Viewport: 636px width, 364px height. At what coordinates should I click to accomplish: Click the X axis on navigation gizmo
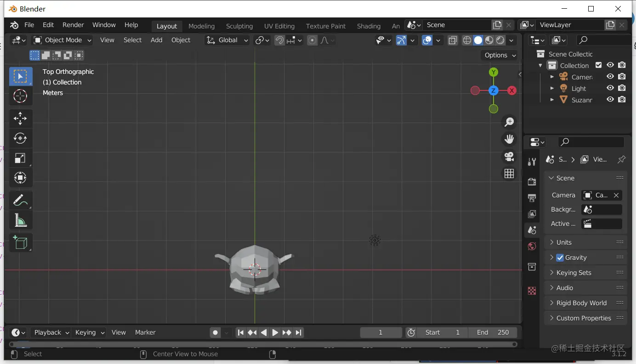pos(512,90)
